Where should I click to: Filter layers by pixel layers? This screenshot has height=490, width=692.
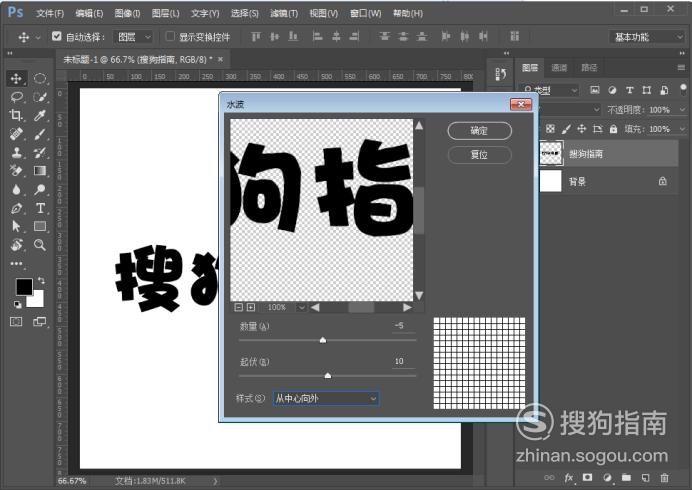[x=595, y=90]
